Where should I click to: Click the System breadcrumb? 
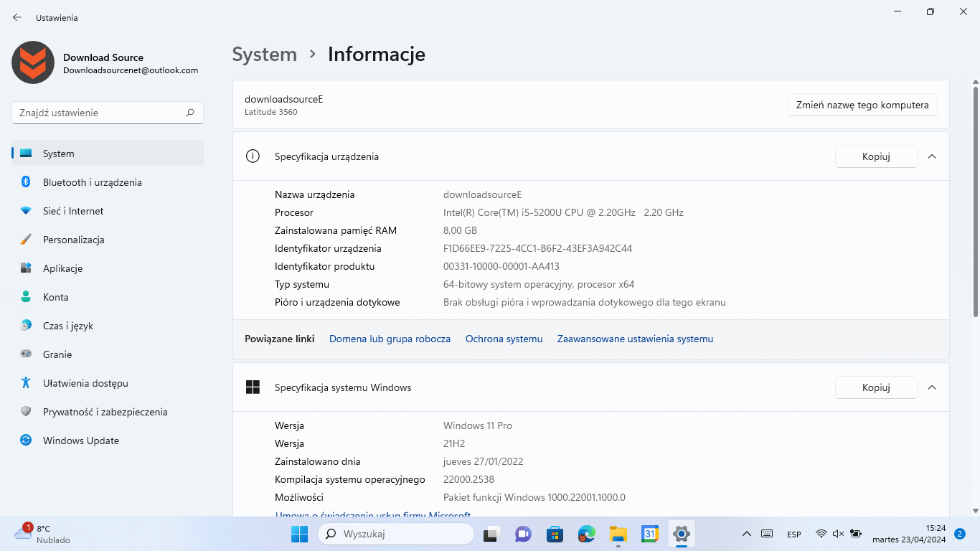coord(265,55)
